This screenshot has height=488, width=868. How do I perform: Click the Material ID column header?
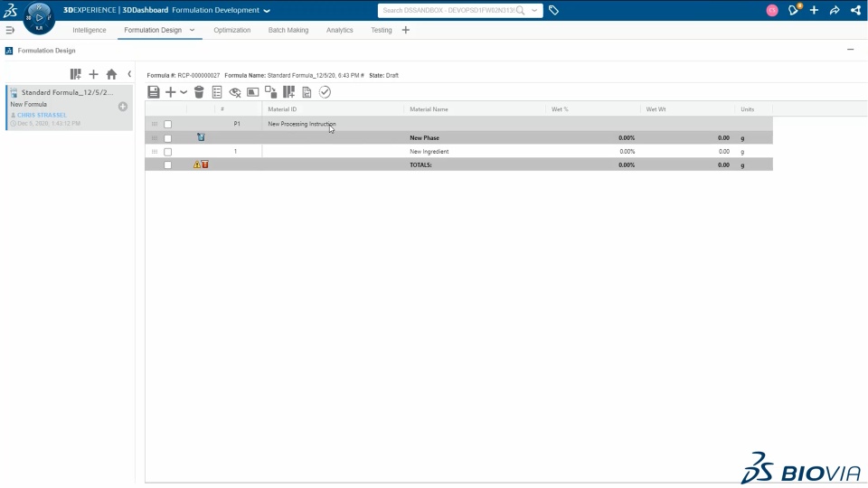[282, 109]
